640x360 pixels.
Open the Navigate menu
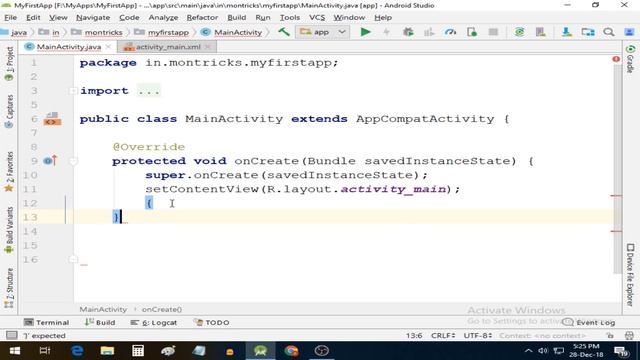pyautogui.click(x=93, y=18)
